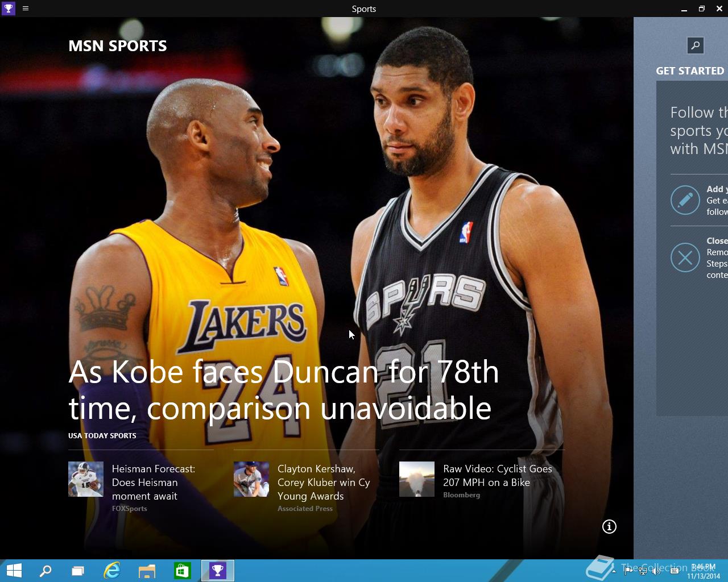Open the taskbar clock showing 11/13/2014

pyautogui.click(x=704, y=571)
